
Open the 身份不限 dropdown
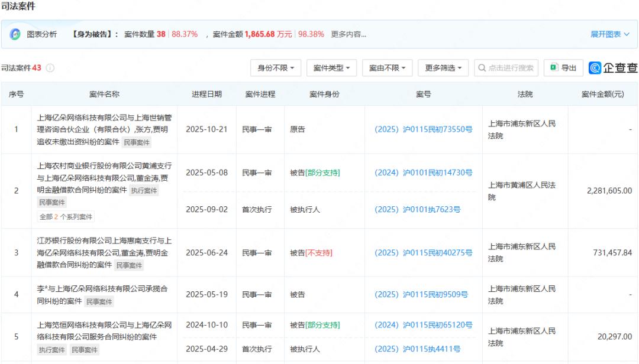(276, 68)
